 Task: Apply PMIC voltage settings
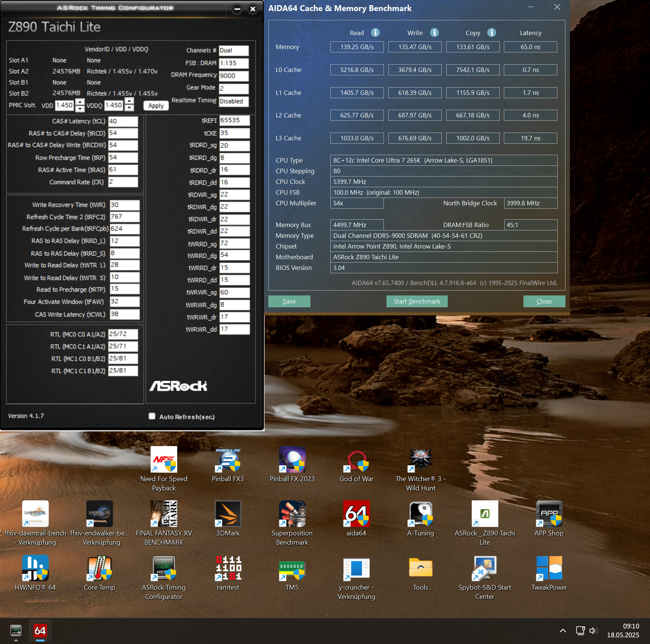156,106
